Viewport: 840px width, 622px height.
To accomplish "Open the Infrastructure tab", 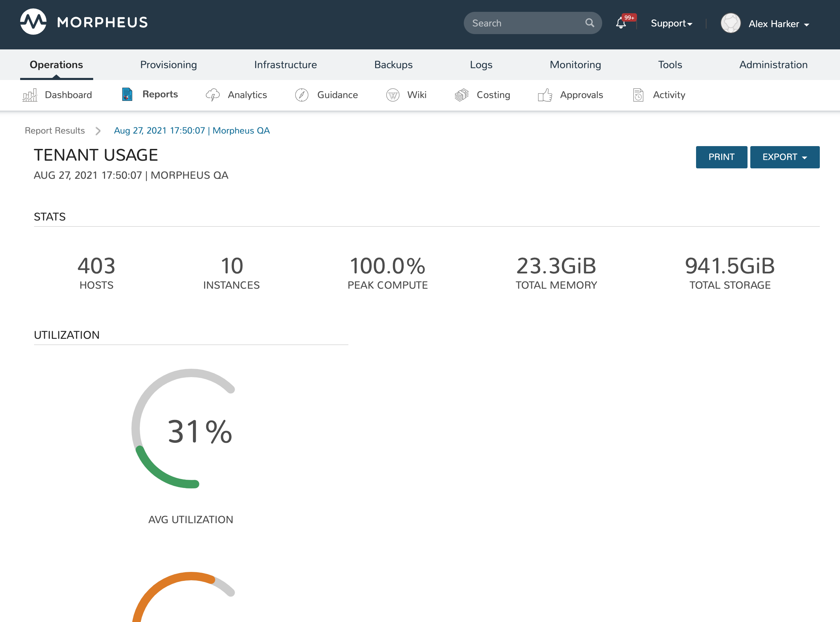I will click(285, 65).
